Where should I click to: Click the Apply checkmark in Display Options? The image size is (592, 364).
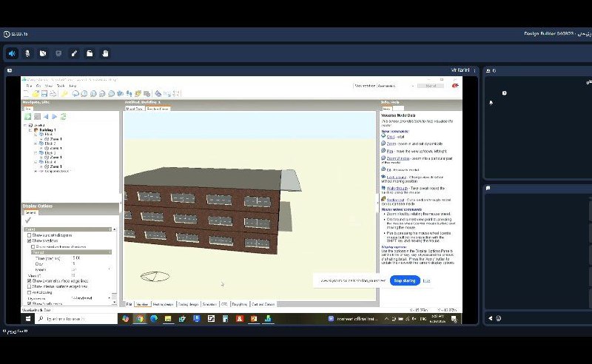coord(28,220)
